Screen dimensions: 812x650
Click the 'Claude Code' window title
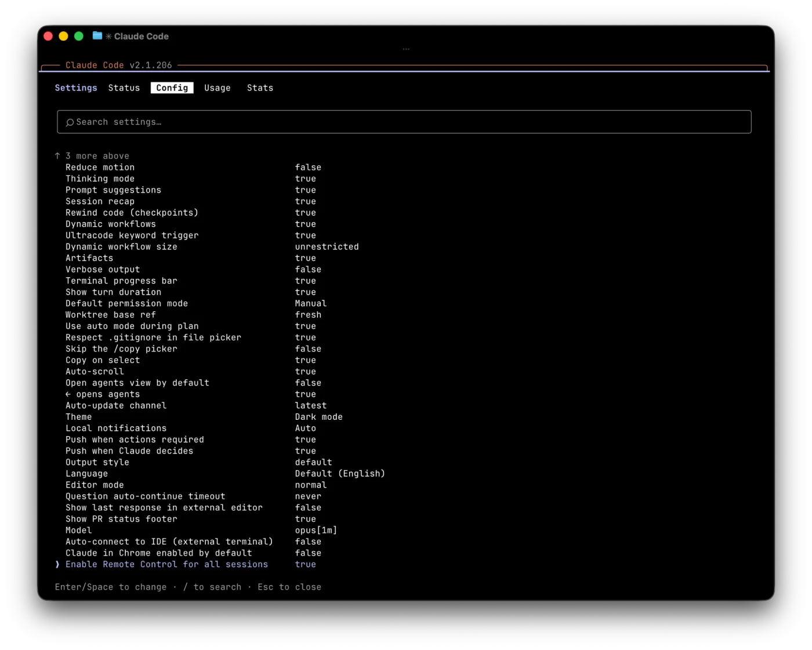[x=142, y=36]
